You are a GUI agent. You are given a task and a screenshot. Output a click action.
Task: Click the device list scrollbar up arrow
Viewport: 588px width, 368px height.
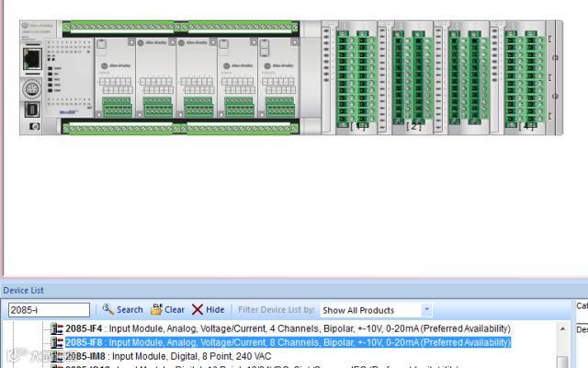click(562, 329)
